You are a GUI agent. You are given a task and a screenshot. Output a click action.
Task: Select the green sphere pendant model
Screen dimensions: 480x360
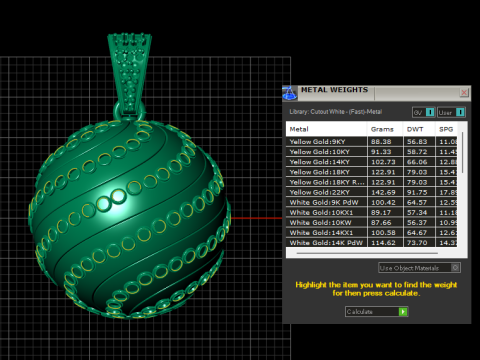pyautogui.click(x=130, y=218)
